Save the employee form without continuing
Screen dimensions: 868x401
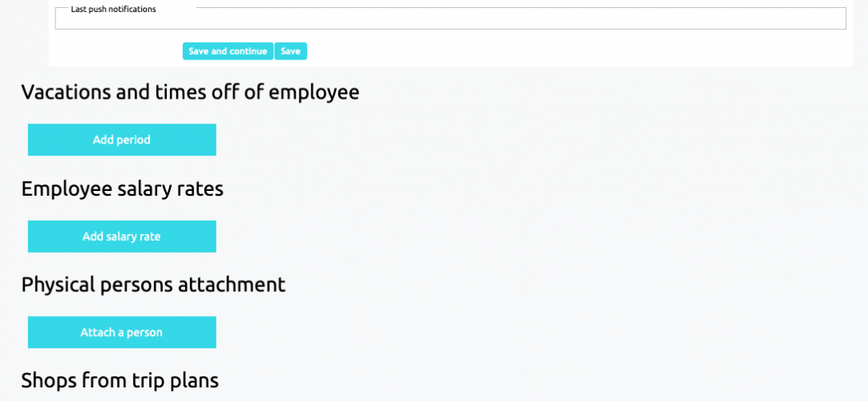290,51
